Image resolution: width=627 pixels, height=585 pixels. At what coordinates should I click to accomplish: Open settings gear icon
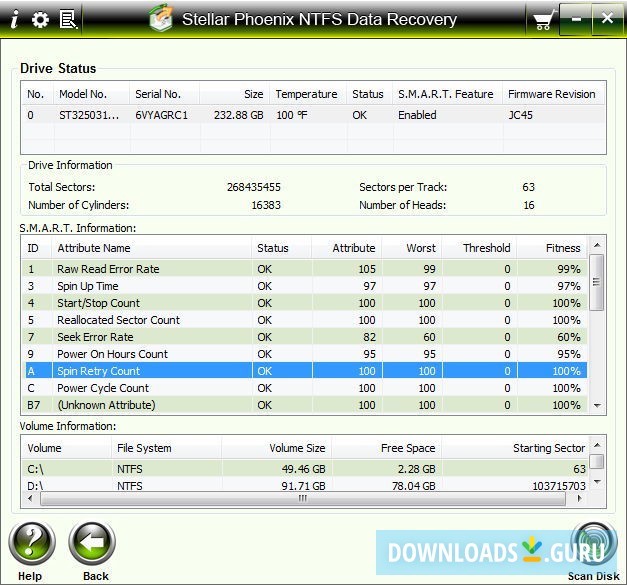tap(40, 20)
